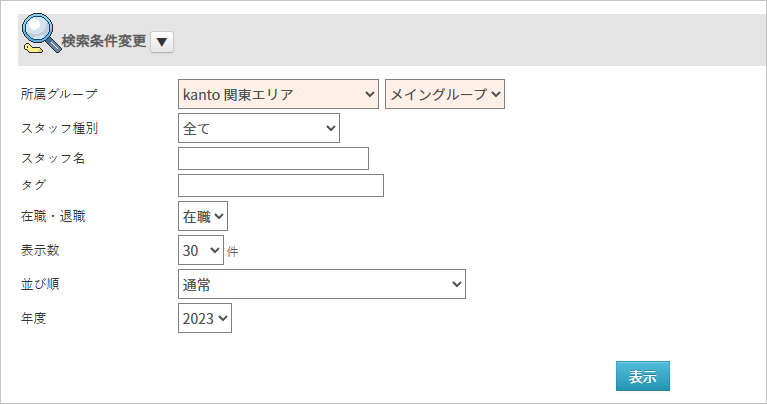This screenshot has height=404, width=767.
Task: Expand the スタッフ種別 dropdown showing 全て
Action: (x=259, y=128)
